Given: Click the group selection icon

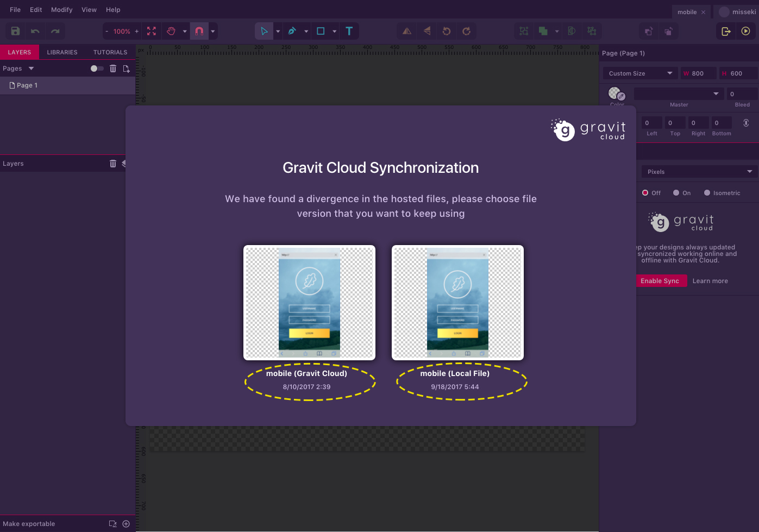Looking at the screenshot, I should [x=524, y=31].
